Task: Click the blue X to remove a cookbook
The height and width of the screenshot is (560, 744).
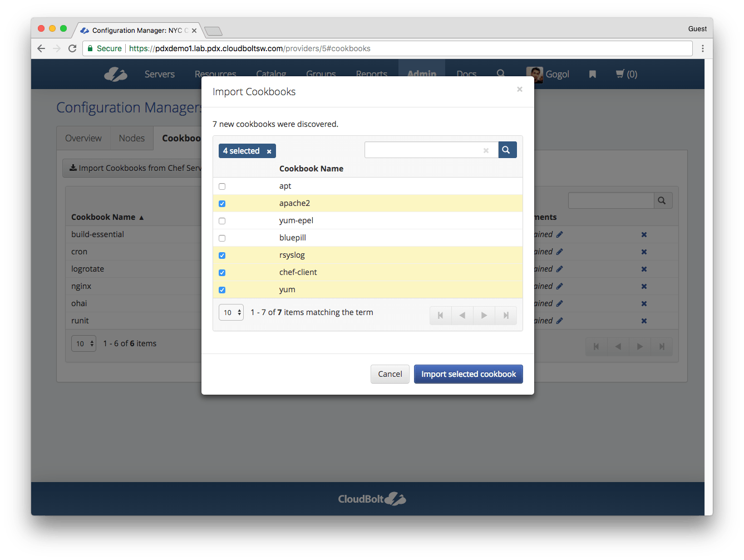Action: (x=644, y=234)
